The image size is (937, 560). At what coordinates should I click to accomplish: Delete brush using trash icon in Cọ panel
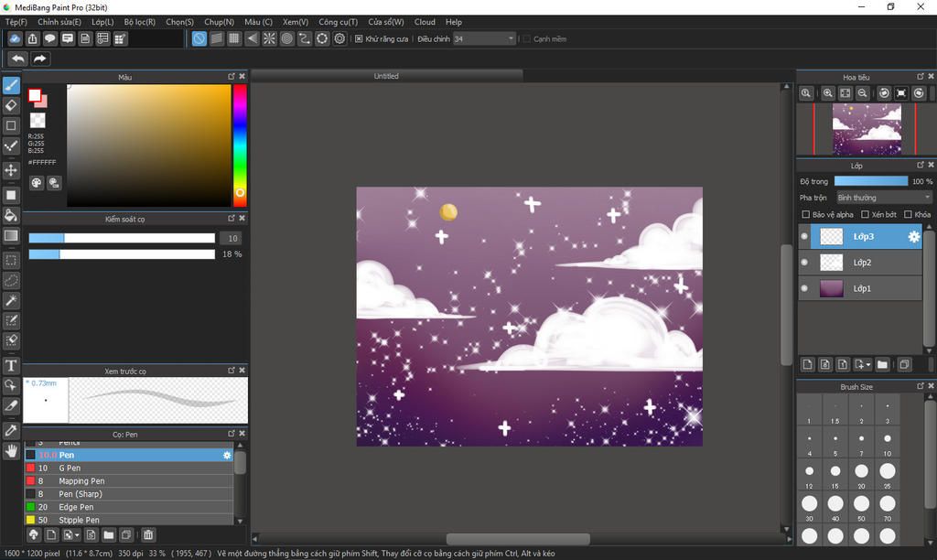tap(148, 535)
